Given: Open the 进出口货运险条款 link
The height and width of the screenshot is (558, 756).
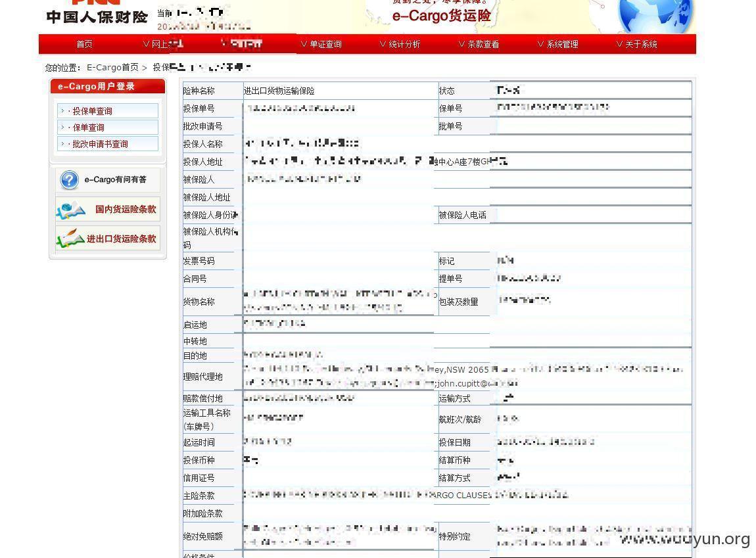Looking at the screenshot, I should pos(122,239).
